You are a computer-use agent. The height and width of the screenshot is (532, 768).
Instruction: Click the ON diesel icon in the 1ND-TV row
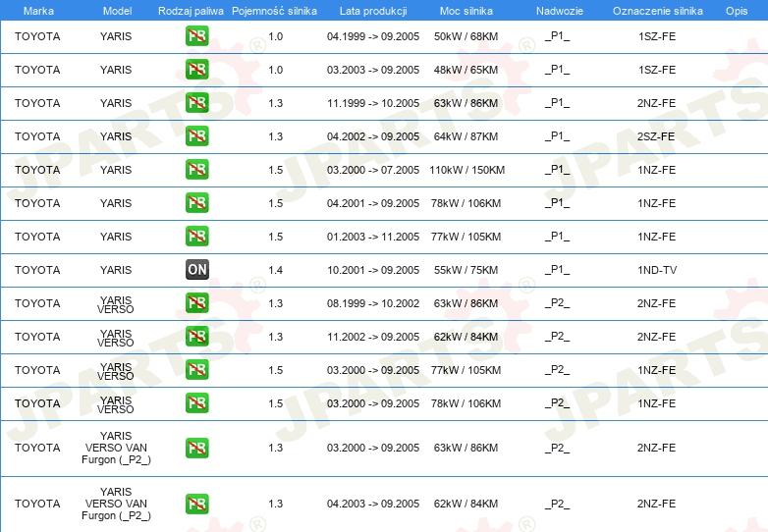[196, 269]
